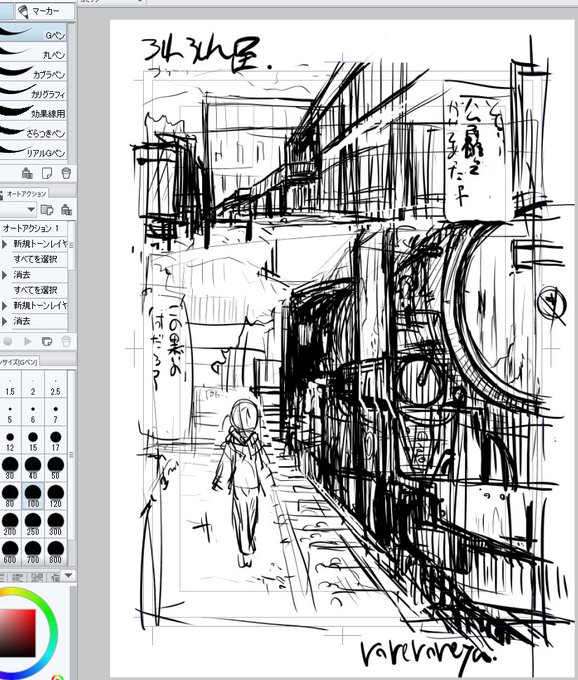Click the delete auto action trash icon
578x680 pixels.
[66, 341]
